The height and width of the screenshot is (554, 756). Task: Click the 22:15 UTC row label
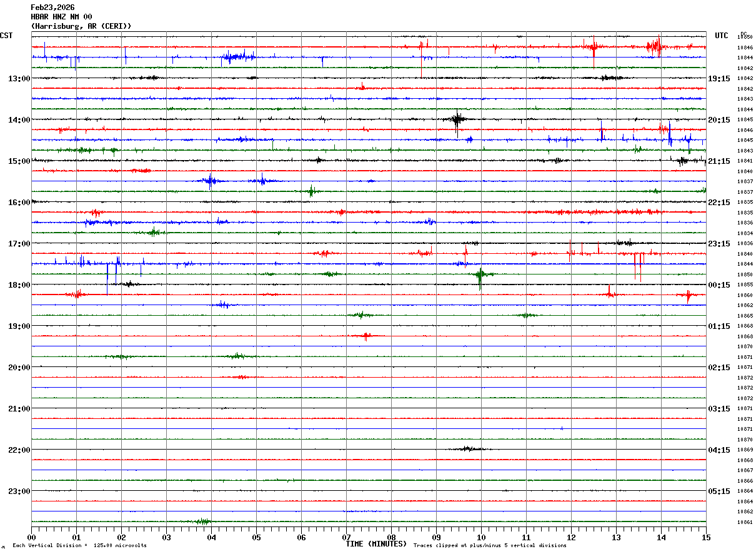pyautogui.click(x=719, y=203)
